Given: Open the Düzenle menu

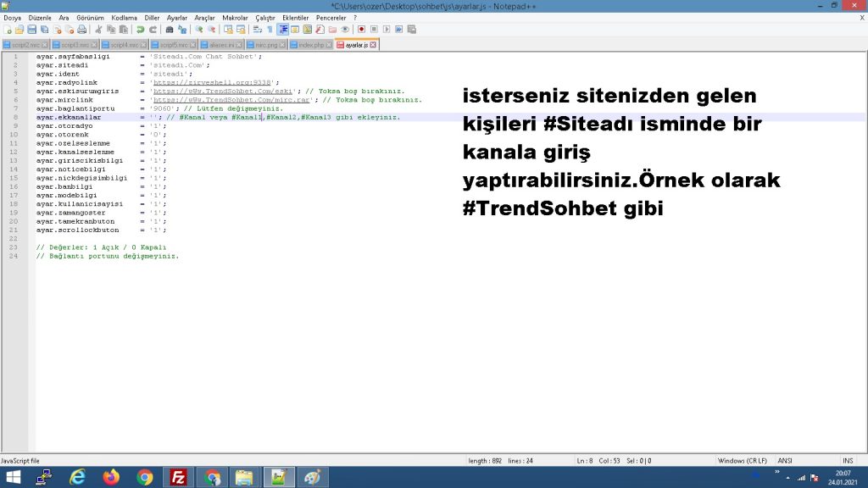Looking at the screenshot, I should [40, 18].
